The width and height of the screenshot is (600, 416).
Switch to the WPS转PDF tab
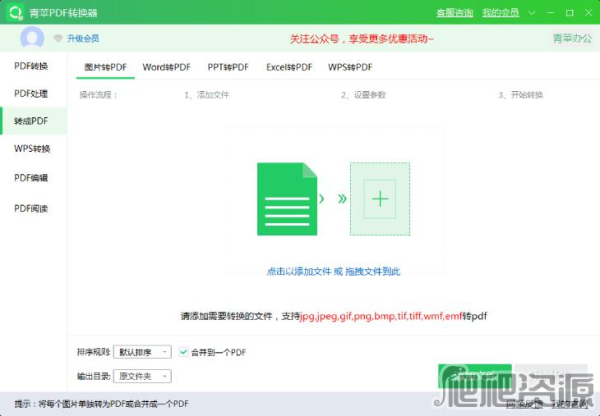[350, 67]
